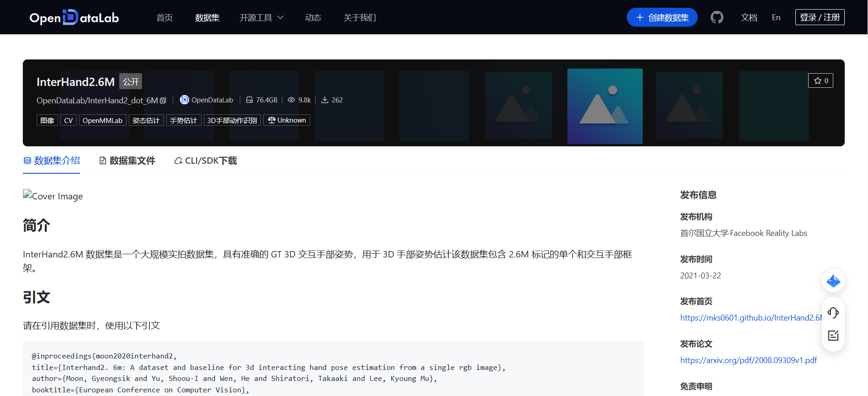Click the 公开 visibility badge
The height and width of the screenshot is (396, 868).
(x=131, y=81)
